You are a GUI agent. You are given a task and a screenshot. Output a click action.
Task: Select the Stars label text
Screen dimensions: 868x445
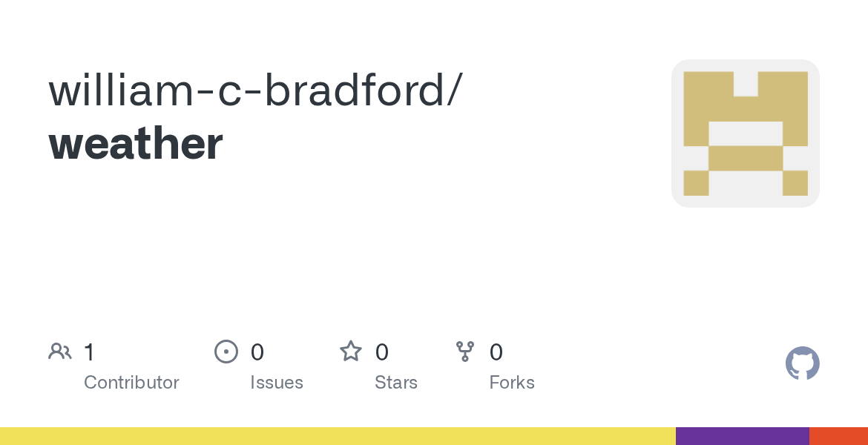pyautogui.click(x=396, y=383)
